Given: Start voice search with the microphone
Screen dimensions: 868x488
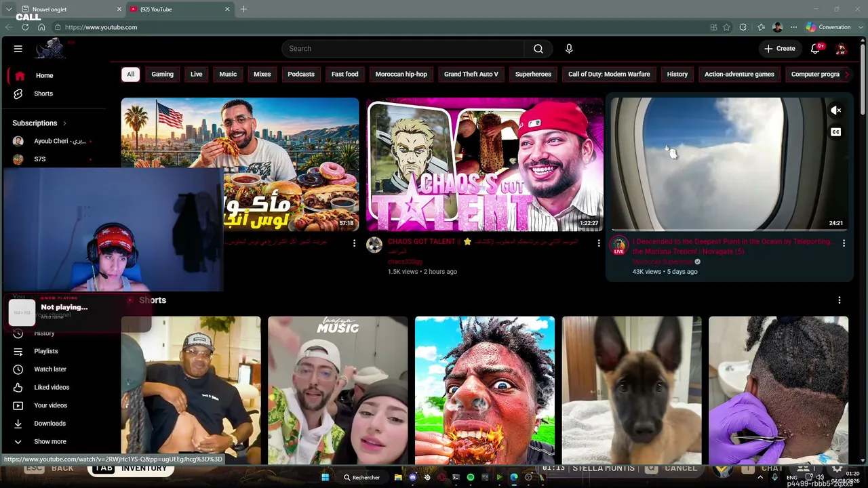Looking at the screenshot, I should pos(569,49).
